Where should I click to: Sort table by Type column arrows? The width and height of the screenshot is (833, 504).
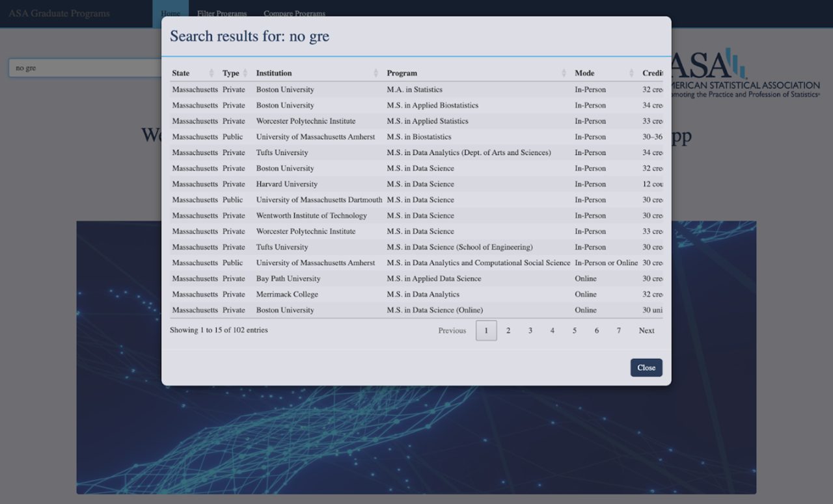point(245,73)
